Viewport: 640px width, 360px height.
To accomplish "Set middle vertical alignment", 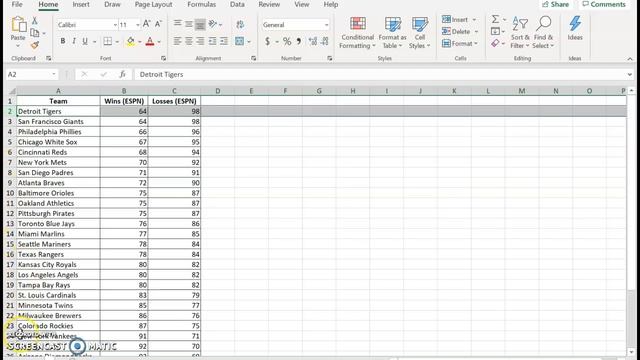I will 189,24.
